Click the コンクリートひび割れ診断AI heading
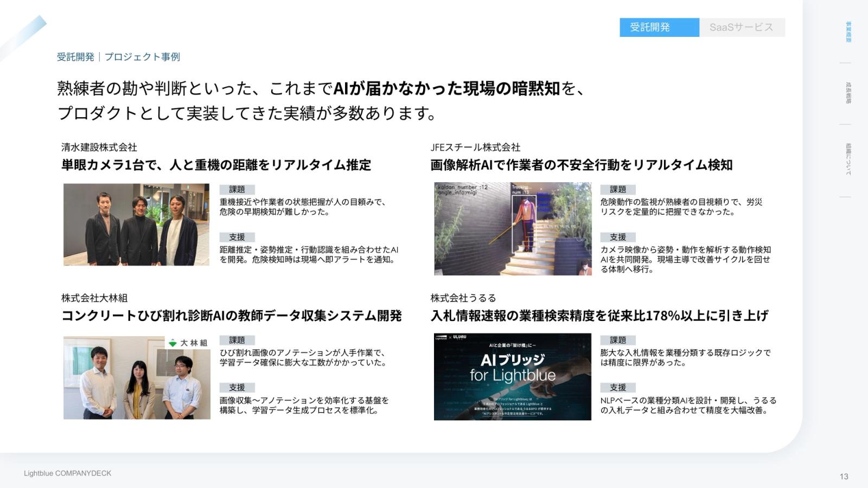Image resolution: width=868 pixels, height=488 pixels. pyautogui.click(x=232, y=316)
